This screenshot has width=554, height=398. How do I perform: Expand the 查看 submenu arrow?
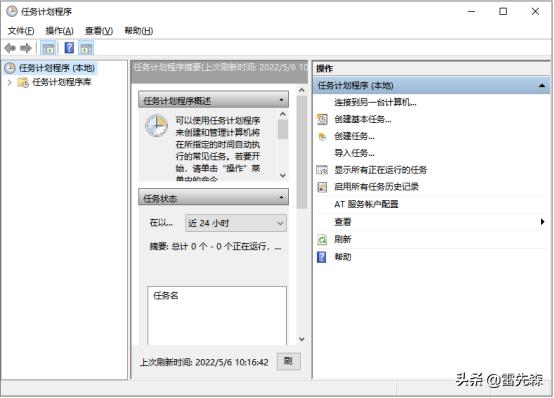coord(542,222)
